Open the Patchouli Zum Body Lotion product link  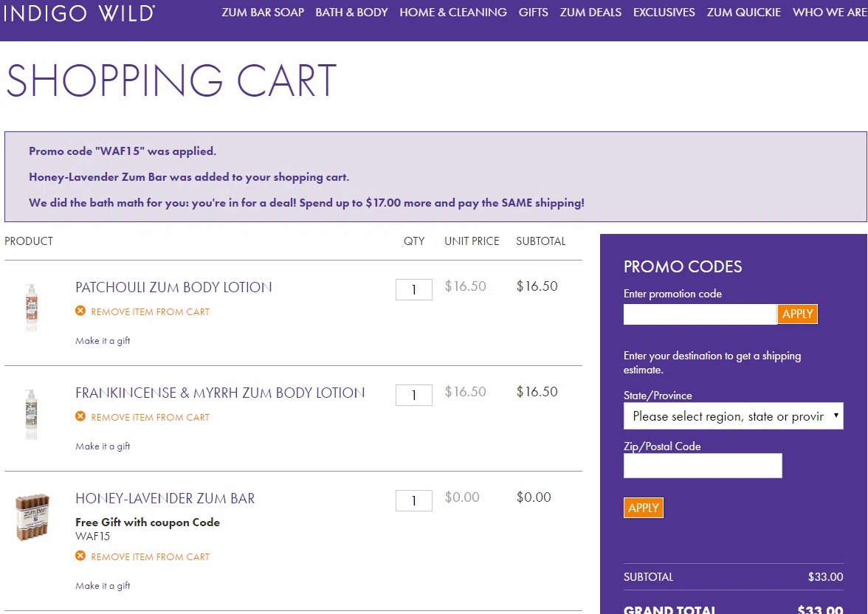tap(174, 287)
